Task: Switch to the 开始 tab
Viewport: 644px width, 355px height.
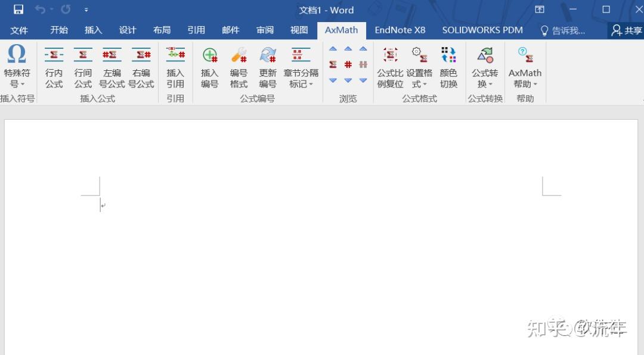Action: point(59,30)
